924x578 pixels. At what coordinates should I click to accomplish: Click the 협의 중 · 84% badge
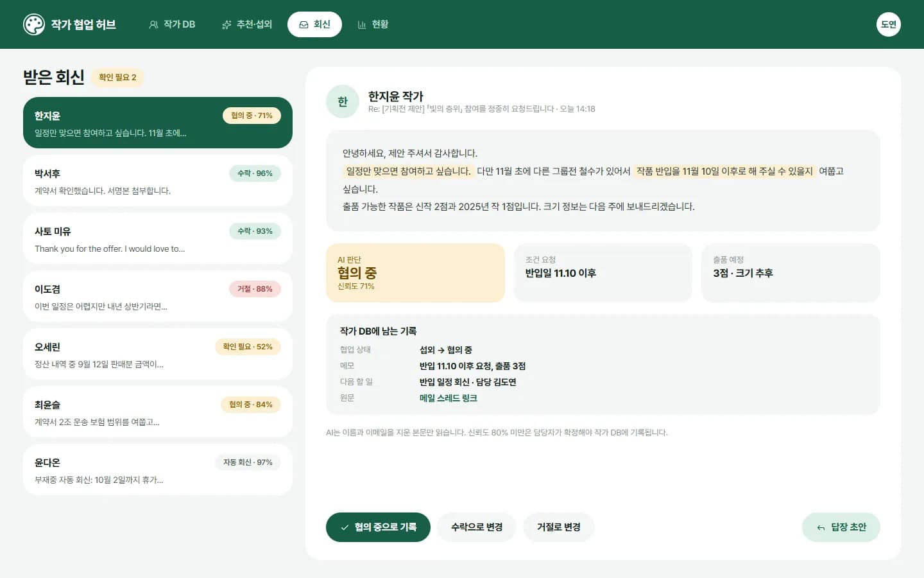pos(251,405)
